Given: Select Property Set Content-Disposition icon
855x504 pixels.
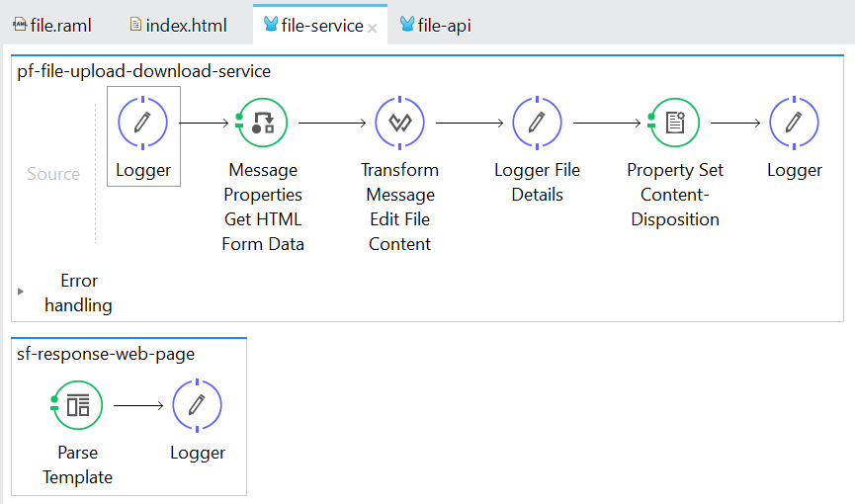Looking at the screenshot, I should 675,123.
